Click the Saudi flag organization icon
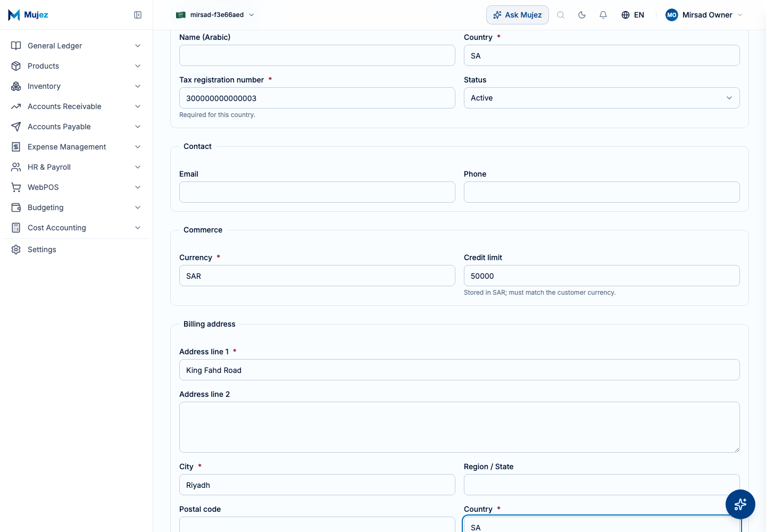This screenshot has width=766, height=532. coord(181,15)
